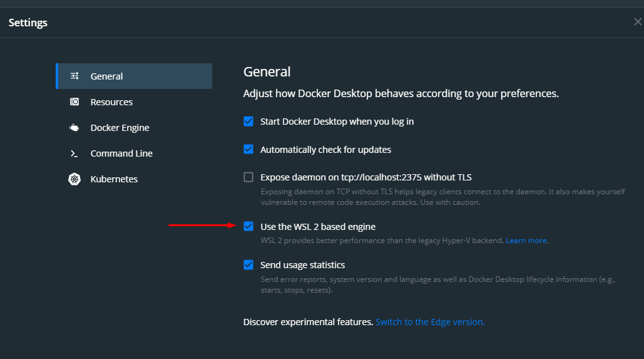Click the General sliders icon in sidebar
This screenshot has height=359, width=644.
pos(74,76)
